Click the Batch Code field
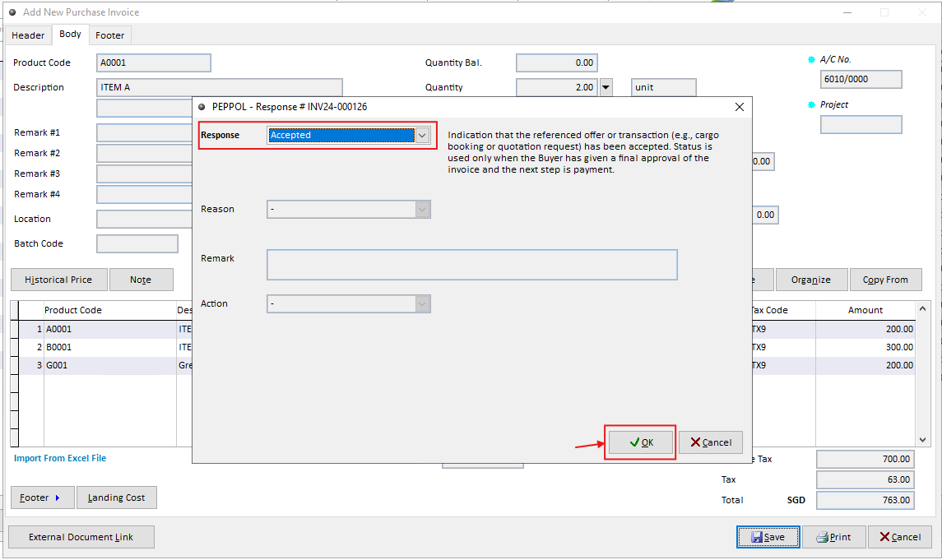This screenshot has width=942, height=560. (x=137, y=243)
